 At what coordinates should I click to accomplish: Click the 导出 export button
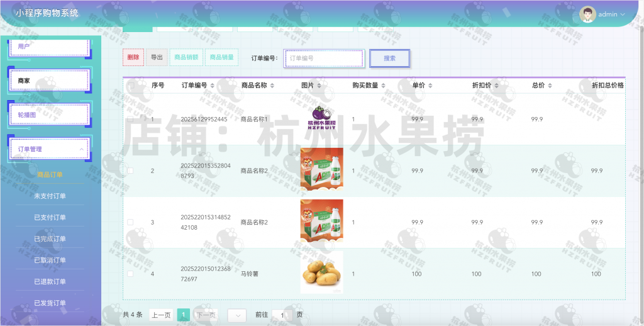tap(157, 57)
